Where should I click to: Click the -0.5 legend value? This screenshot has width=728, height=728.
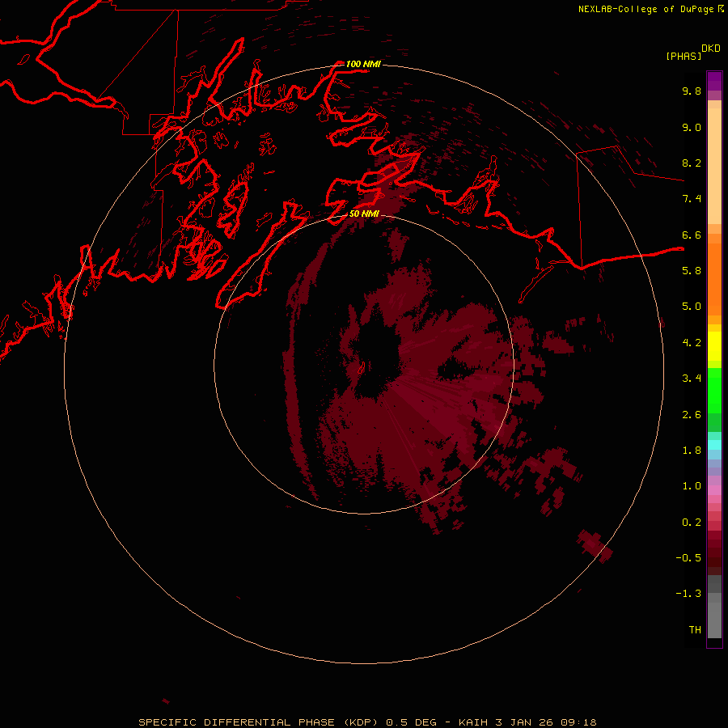click(x=688, y=558)
